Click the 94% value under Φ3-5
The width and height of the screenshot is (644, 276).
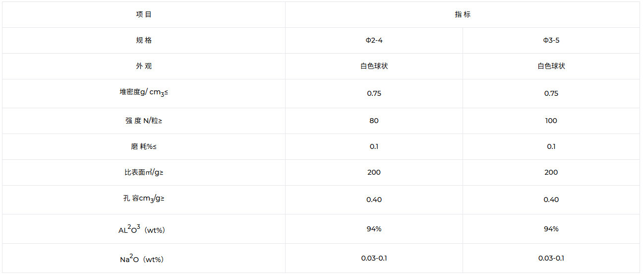(551, 229)
